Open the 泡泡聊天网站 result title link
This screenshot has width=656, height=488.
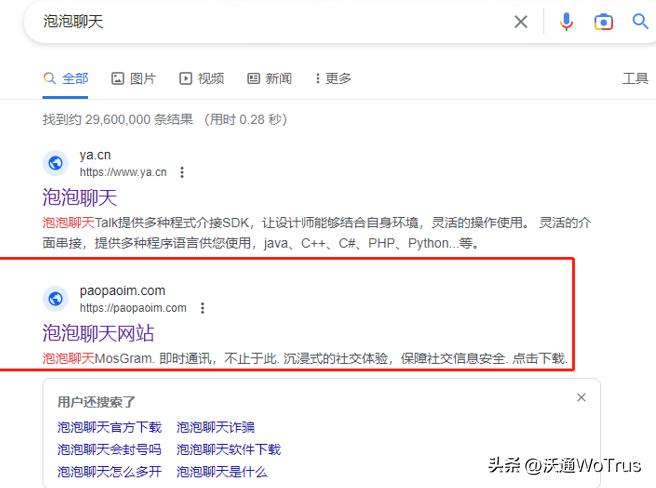tap(98, 333)
